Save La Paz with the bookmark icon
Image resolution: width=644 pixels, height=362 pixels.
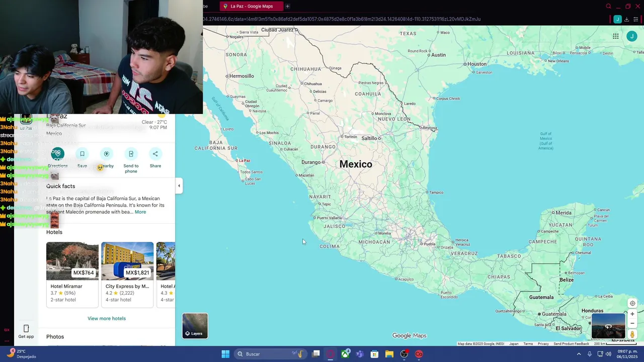point(82,154)
